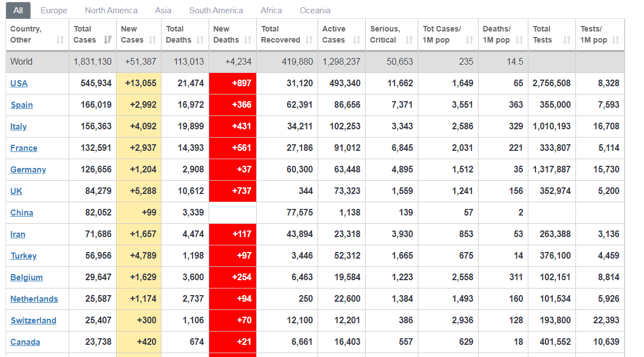Click Deaths/1M pop sort icon
644x357 pixels.
tap(519, 40)
